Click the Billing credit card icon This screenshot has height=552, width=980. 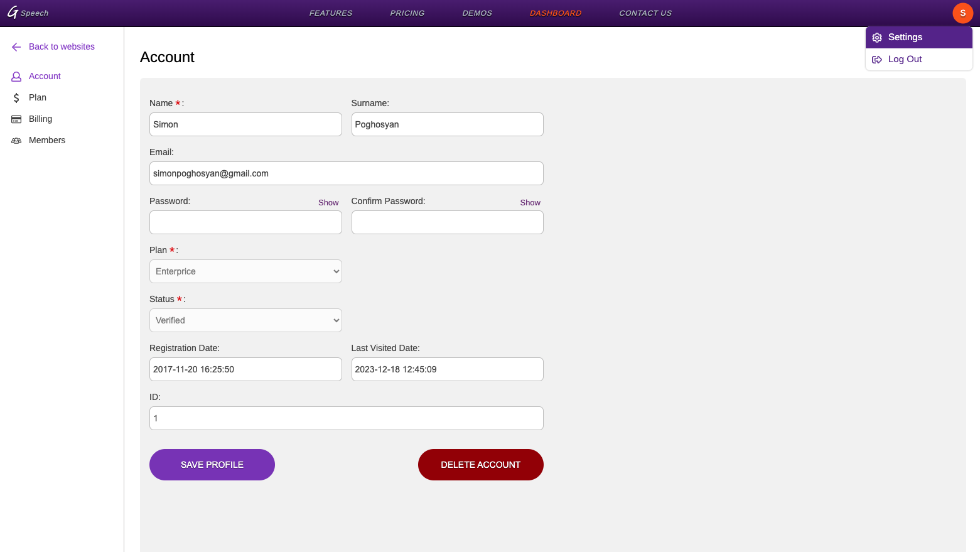click(x=16, y=119)
